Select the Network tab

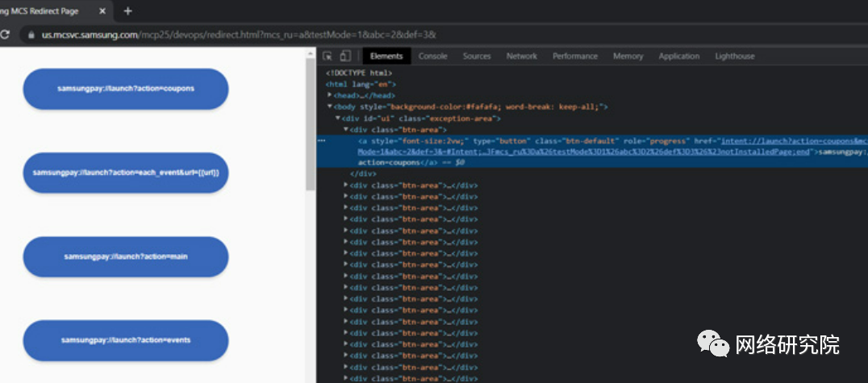click(521, 56)
